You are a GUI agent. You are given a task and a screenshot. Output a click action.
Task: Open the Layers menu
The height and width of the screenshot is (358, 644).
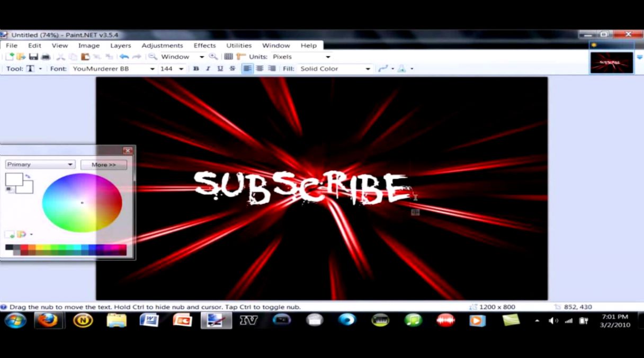120,46
